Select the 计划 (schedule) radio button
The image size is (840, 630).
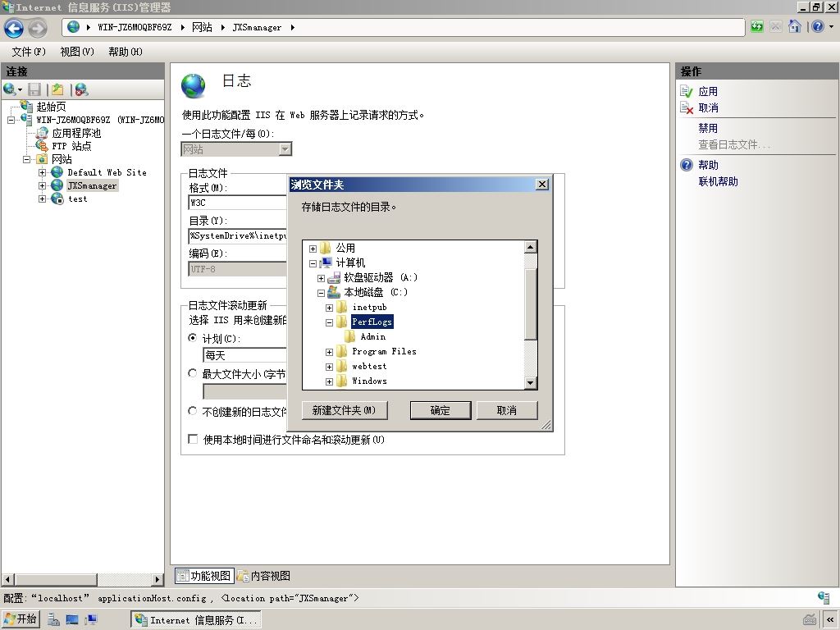[x=192, y=338]
